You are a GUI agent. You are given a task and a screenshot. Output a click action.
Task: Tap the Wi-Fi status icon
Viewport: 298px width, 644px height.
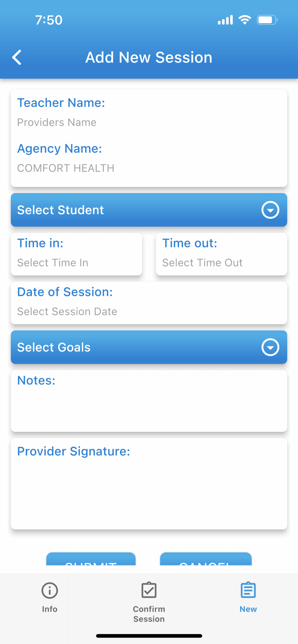(245, 20)
